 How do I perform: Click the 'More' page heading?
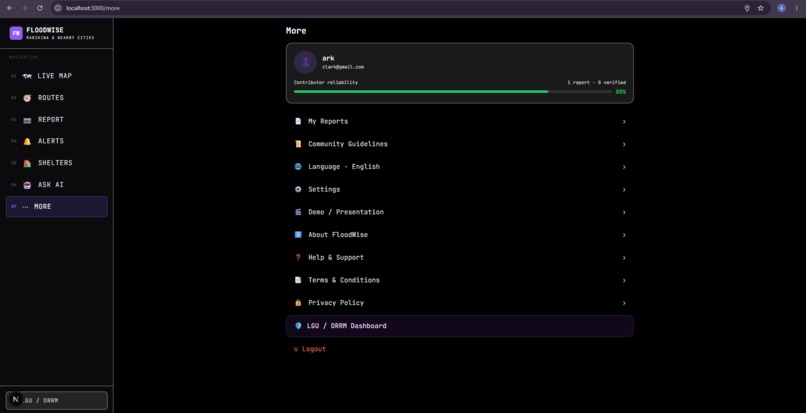click(x=296, y=31)
